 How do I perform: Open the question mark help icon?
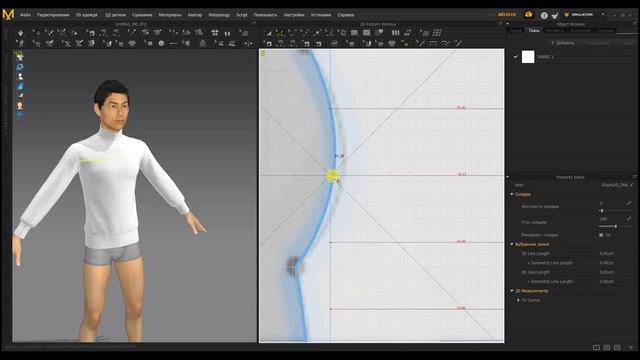click(544, 16)
